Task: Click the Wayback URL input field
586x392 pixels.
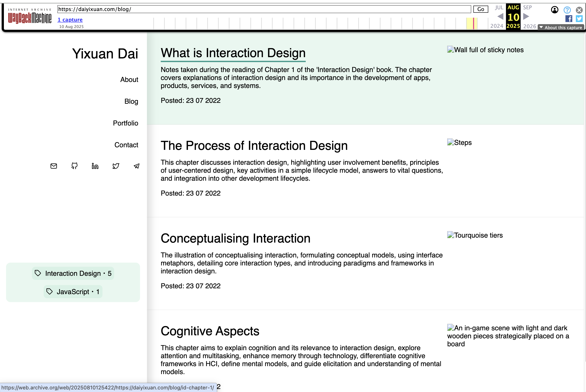Action: 264,9
